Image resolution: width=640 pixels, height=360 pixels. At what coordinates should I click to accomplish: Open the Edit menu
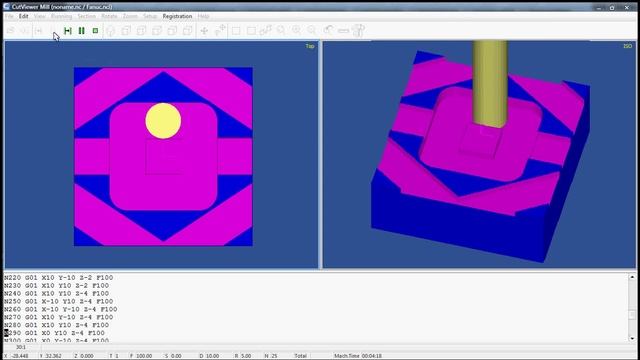pyautogui.click(x=23, y=16)
